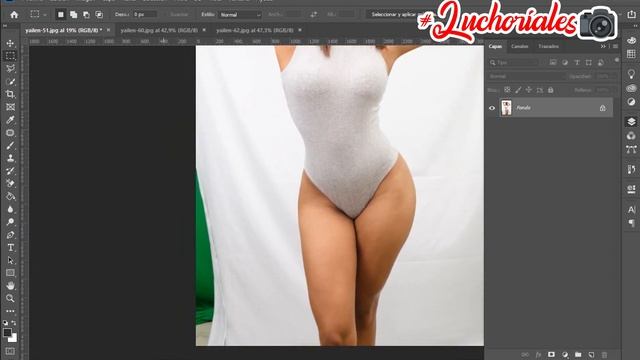The height and width of the screenshot is (360, 640).
Task: Select the Dodge tool
Action: pyautogui.click(x=10, y=222)
